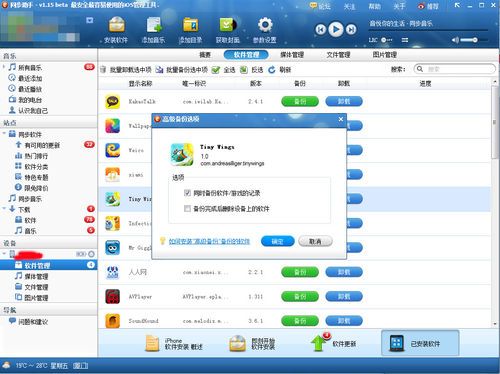The image size is (500, 374).
Task: Switch to the 媒体管理 tab at the top
Action: tap(292, 55)
